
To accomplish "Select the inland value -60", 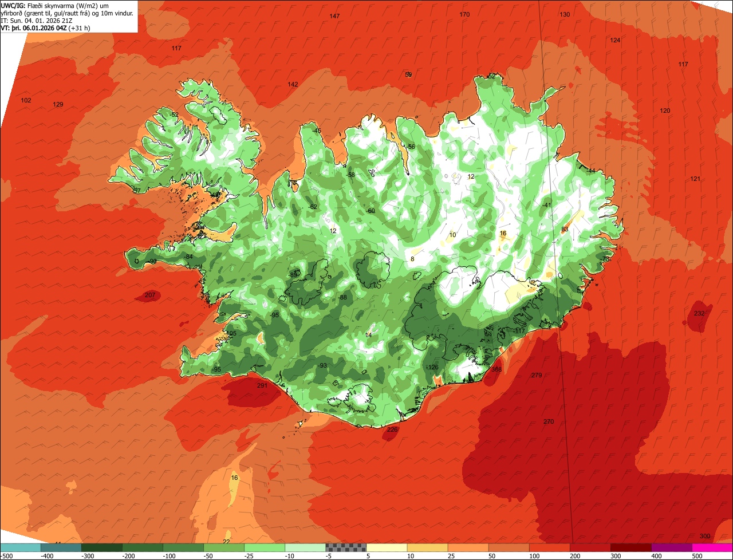I will (371, 211).
